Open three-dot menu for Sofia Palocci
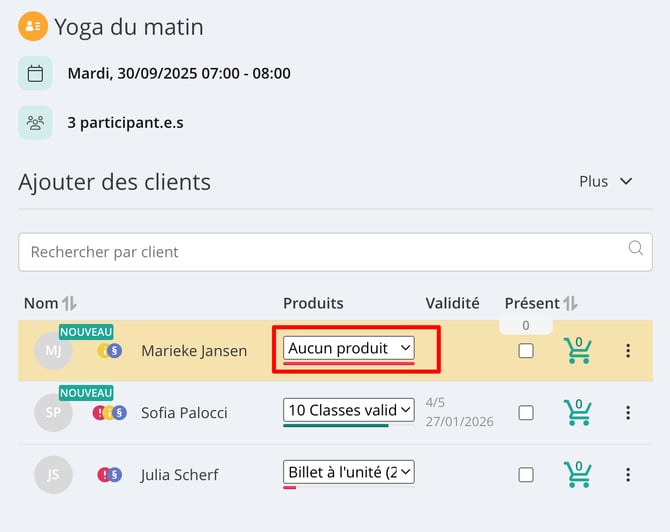 point(628,412)
